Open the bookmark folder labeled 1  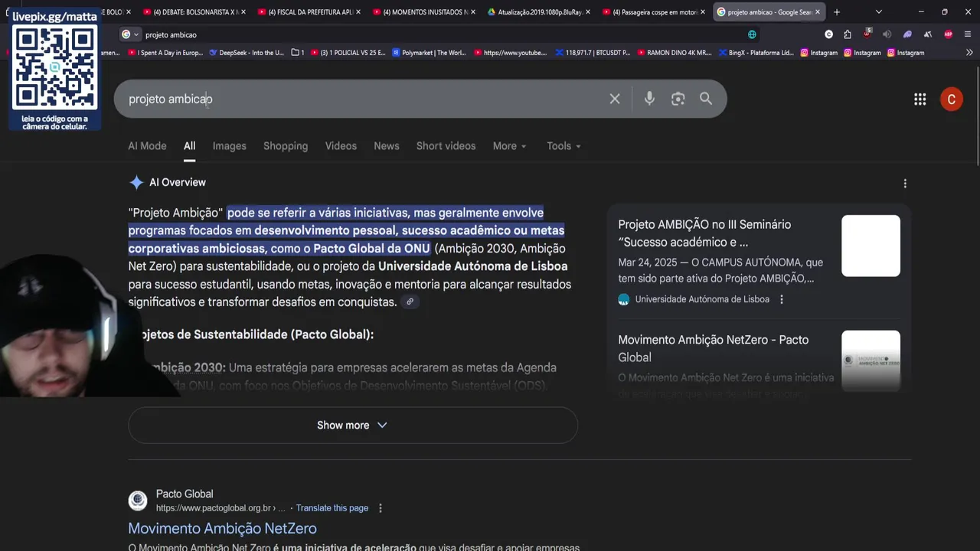point(298,53)
